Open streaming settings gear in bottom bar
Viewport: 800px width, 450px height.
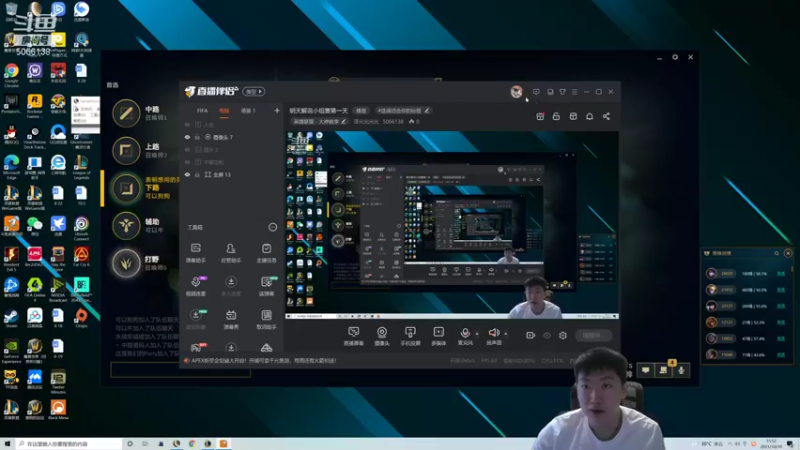pyautogui.click(x=563, y=335)
